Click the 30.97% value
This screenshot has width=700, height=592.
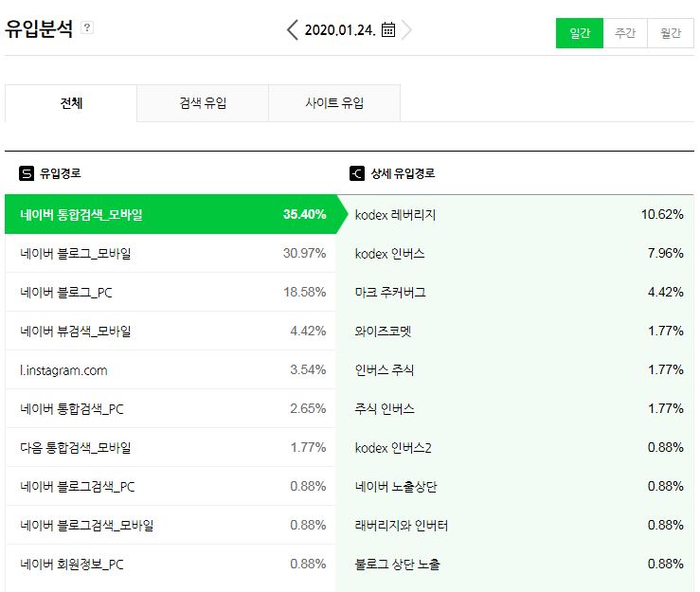click(304, 253)
